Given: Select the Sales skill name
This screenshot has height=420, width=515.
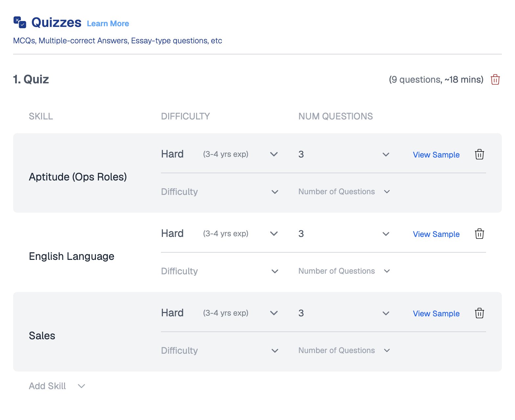Looking at the screenshot, I should point(42,336).
